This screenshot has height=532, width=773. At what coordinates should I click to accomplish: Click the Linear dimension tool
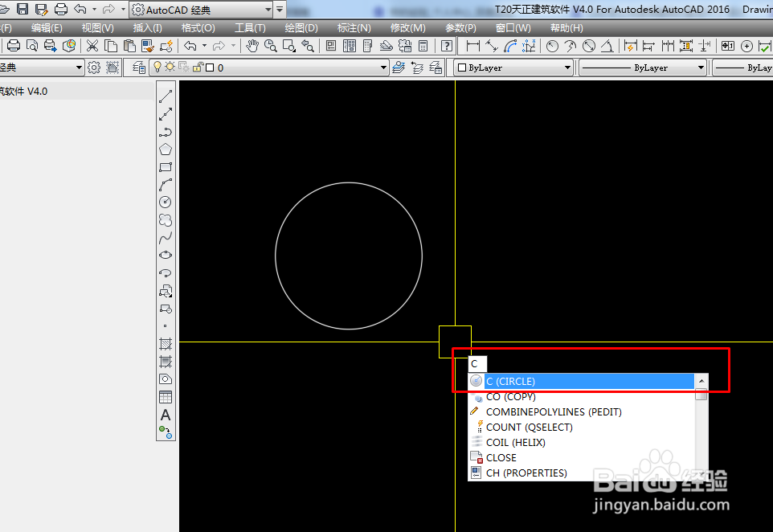tap(472, 47)
